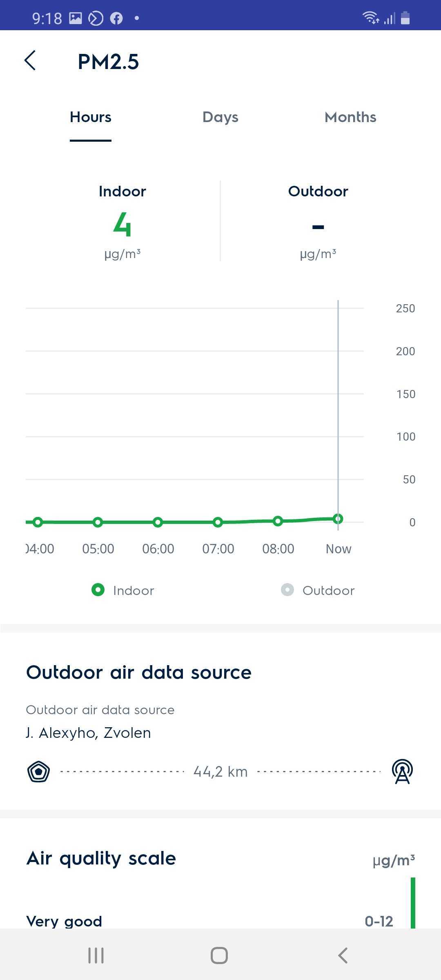Switch to the Days tab
Image resolution: width=441 pixels, height=980 pixels.
coord(220,117)
